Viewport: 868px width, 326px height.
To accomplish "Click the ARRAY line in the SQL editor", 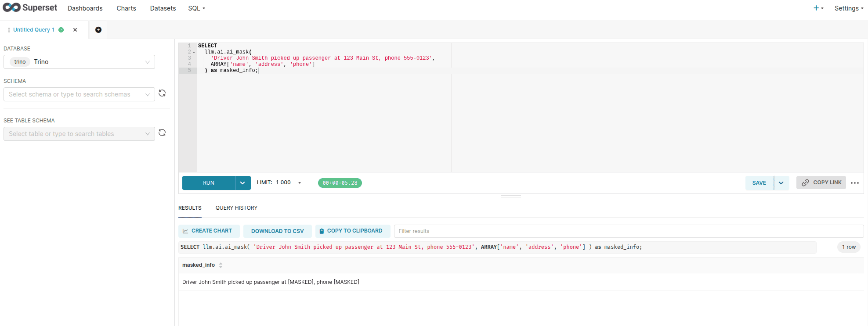I will click(x=263, y=64).
